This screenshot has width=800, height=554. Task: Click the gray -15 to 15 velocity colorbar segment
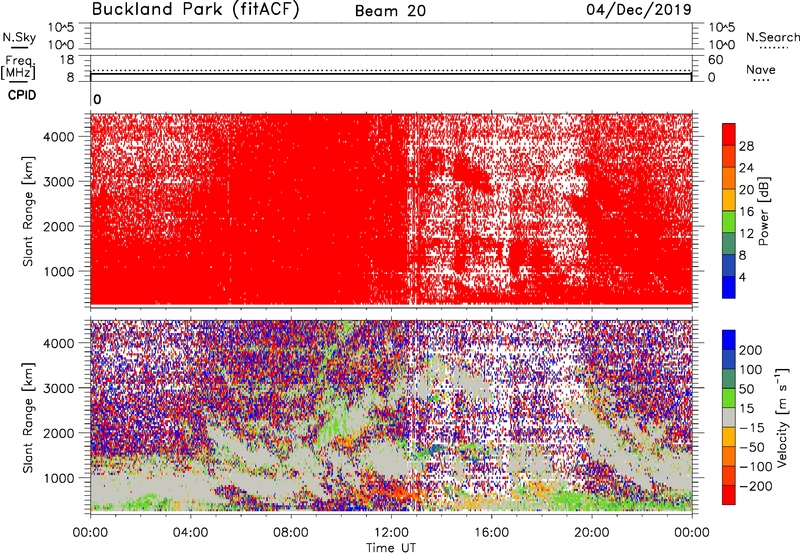tap(729, 417)
